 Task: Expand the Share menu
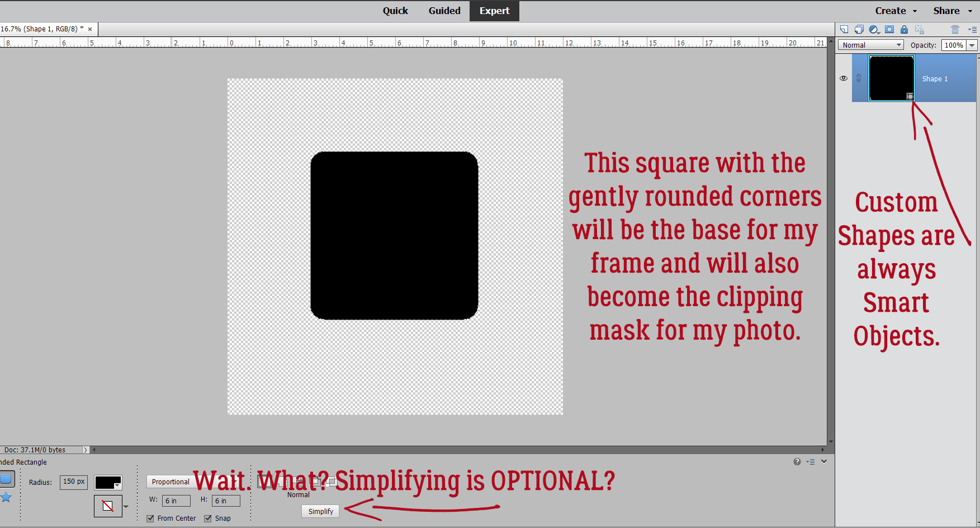[x=953, y=11]
